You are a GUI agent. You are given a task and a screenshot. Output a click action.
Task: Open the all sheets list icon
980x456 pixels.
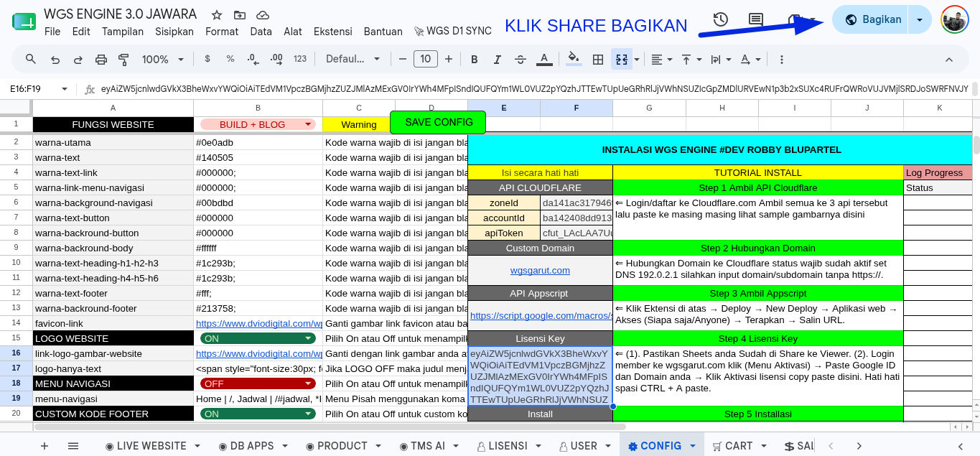(x=73, y=446)
